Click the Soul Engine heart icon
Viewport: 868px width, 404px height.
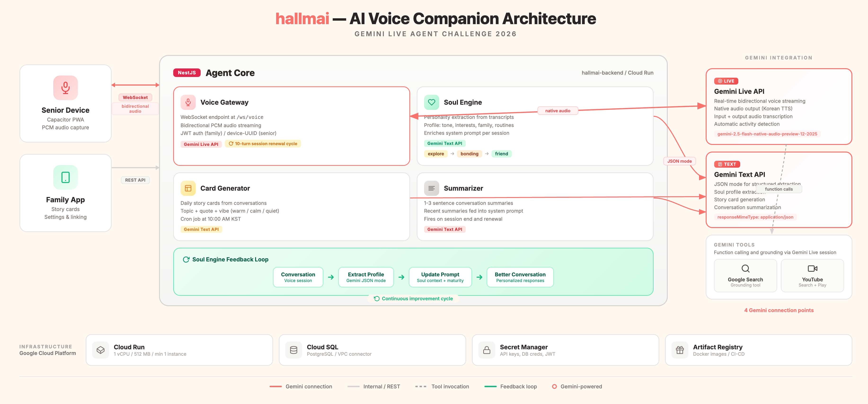coord(431,102)
